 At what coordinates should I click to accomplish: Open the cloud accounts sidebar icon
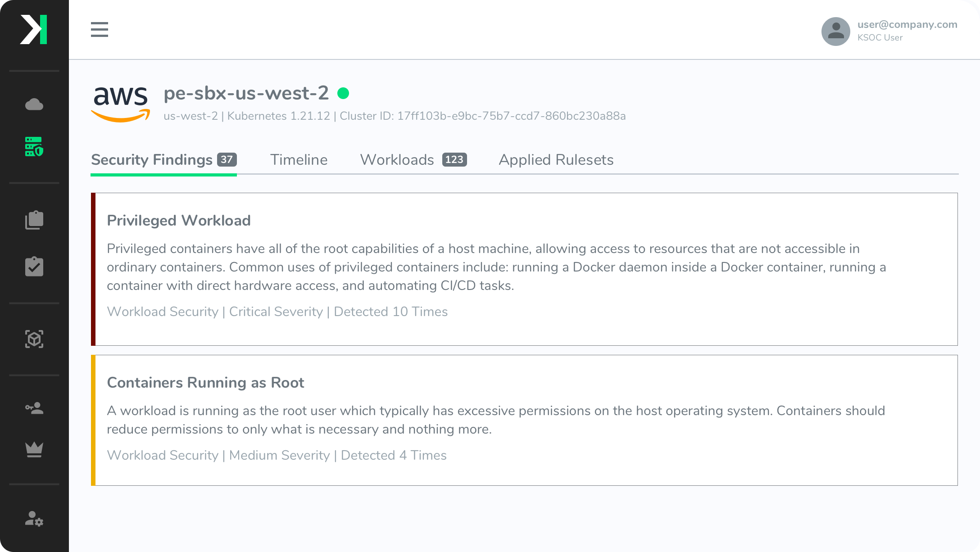[34, 104]
